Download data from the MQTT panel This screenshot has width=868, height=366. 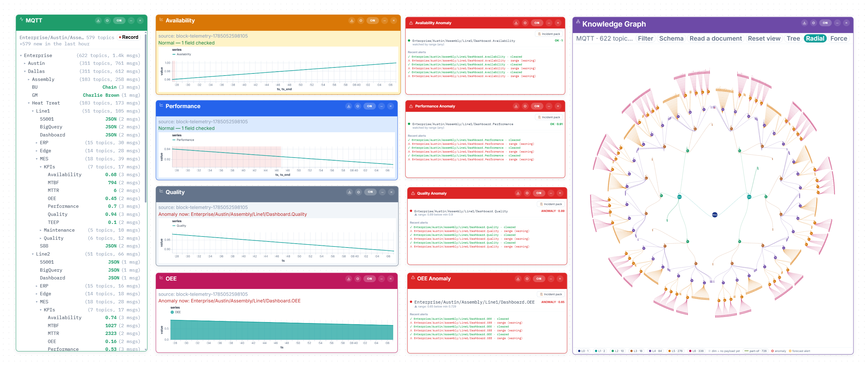click(x=98, y=21)
